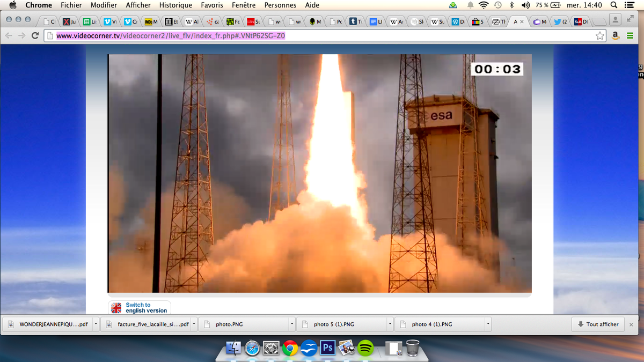Reload the page with the refresh icon
The width and height of the screenshot is (644, 362).
pyautogui.click(x=35, y=36)
